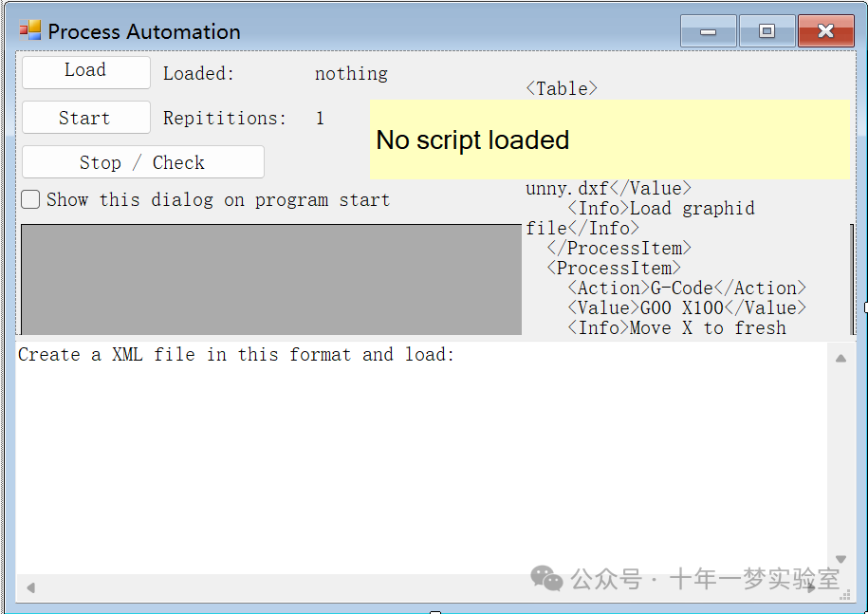Viewport: 868px width, 614px height.
Task: Minimize the Process Automation window
Action: pos(708,31)
